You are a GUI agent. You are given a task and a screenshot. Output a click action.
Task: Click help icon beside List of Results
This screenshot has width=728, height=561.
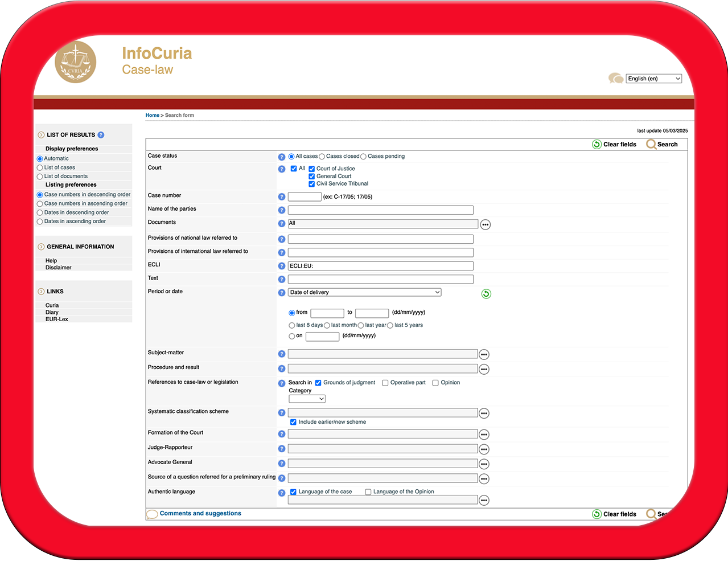(101, 135)
